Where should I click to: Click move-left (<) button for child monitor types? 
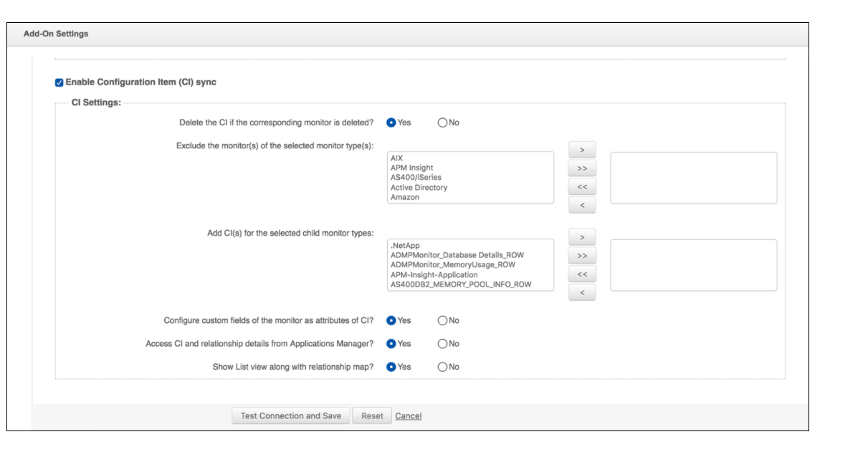pos(582,293)
